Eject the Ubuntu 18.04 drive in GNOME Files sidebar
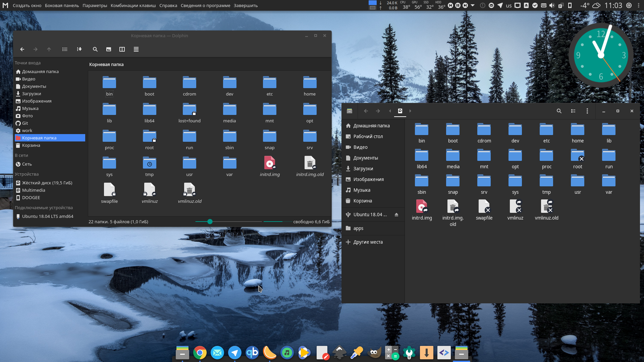The width and height of the screenshot is (644, 362). coord(397,215)
